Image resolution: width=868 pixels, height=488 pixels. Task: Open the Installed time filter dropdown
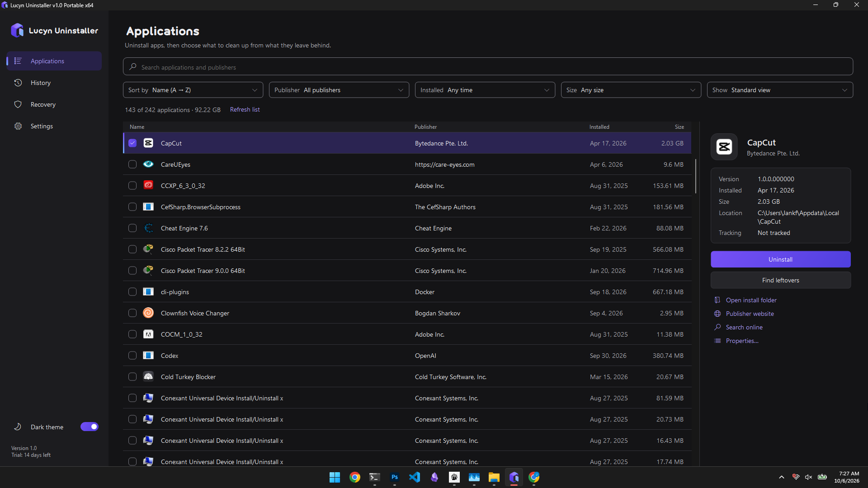click(485, 90)
